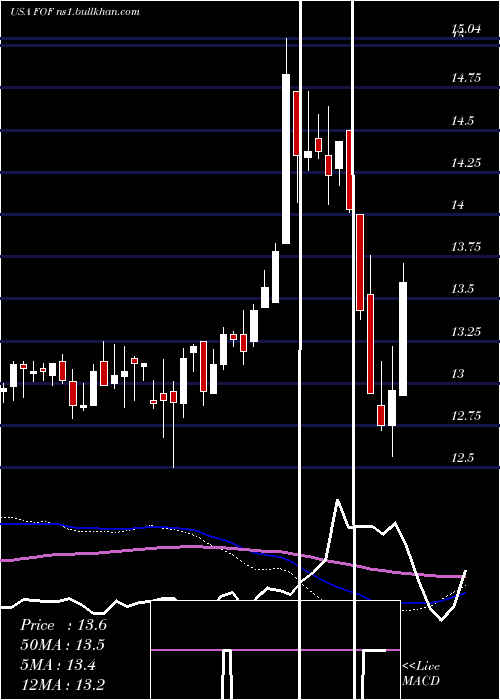Click the 13.25 price axis label

pos(466,332)
